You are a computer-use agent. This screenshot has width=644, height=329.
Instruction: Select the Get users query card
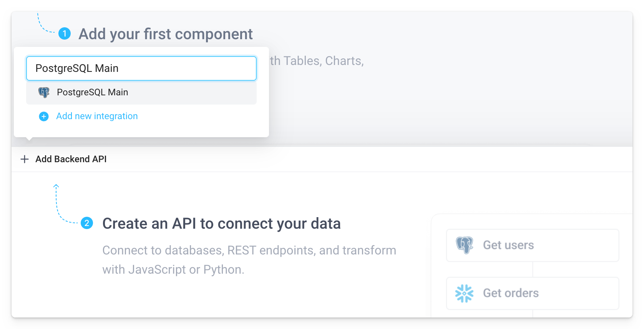point(532,245)
